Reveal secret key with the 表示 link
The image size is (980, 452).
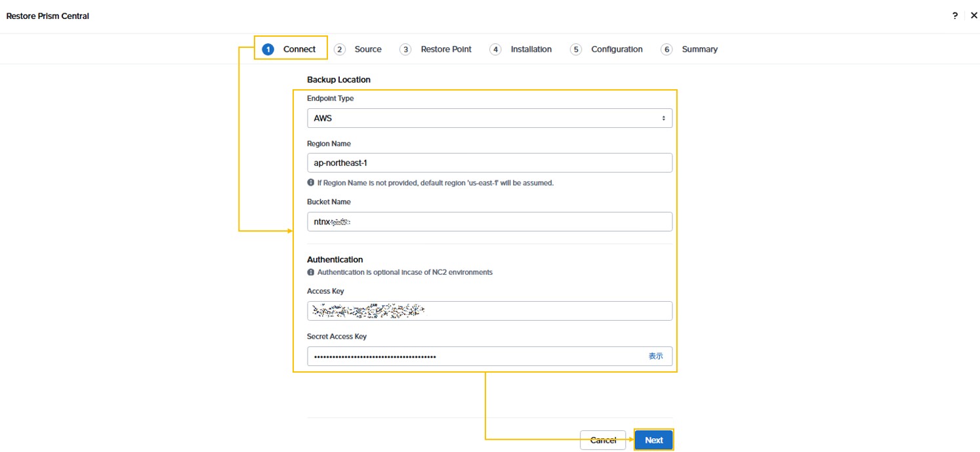[x=655, y=356]
